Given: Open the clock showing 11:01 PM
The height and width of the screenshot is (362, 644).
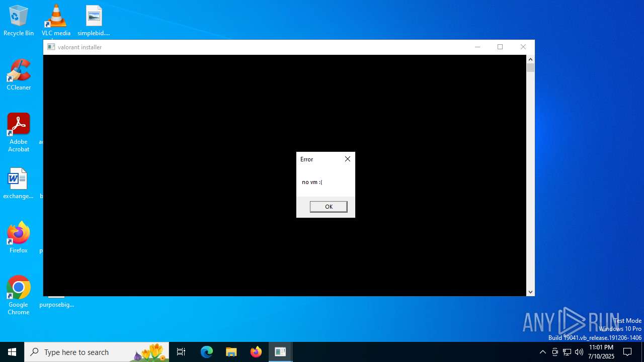Looking at the screenshot, I should [601, 352].
